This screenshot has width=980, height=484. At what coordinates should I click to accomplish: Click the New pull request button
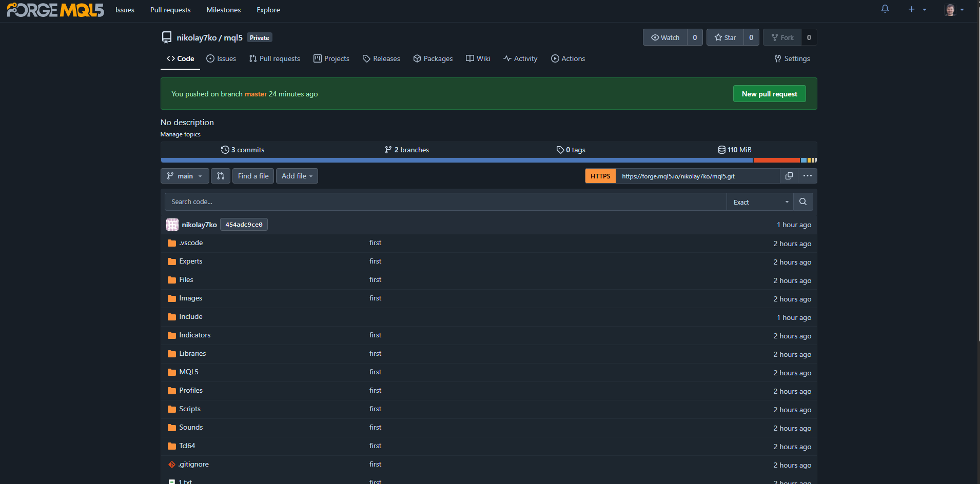coord(770,94)
